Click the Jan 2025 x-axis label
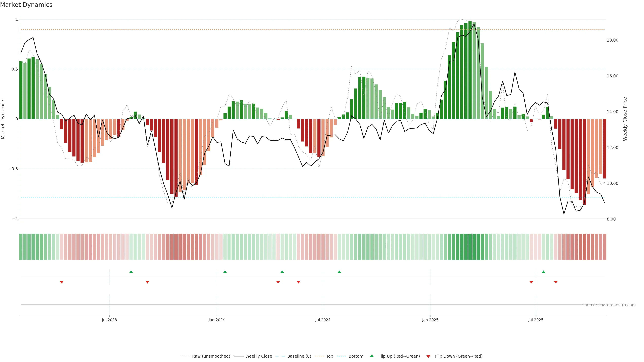The width and height of the screenshot is (644, 362). pyautogui.click(x=430, y=320)
